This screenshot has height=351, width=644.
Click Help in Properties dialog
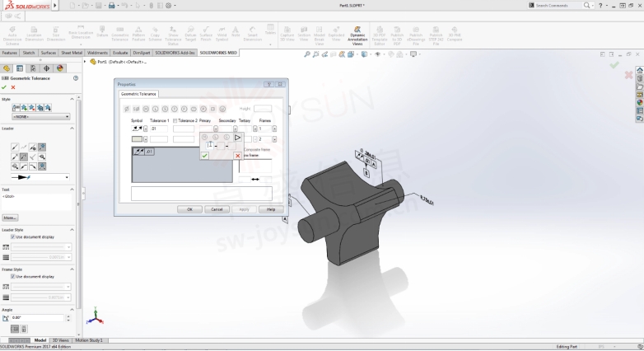pyautogui.click(x=271, y=209)
